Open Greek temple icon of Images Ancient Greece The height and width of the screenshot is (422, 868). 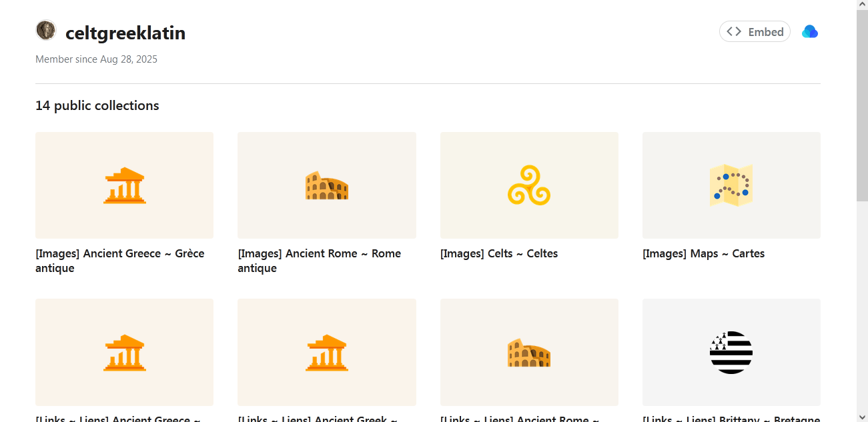[x=125, y=185]
